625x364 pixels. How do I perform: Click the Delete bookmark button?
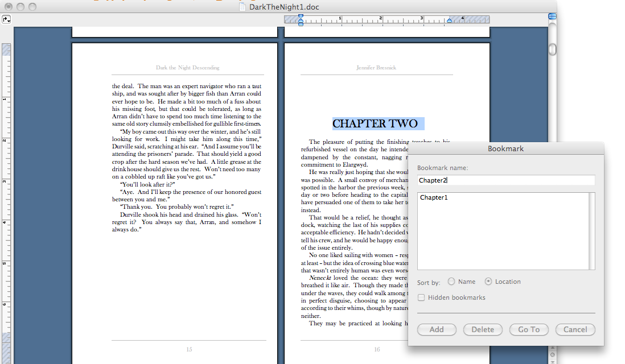[x=483, y=329]
